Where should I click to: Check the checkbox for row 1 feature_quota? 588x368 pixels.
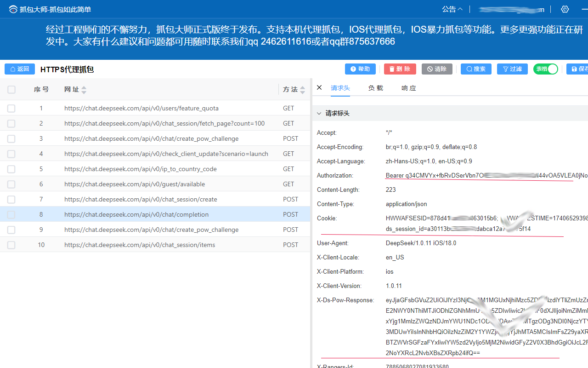click(x=11, y=109)
